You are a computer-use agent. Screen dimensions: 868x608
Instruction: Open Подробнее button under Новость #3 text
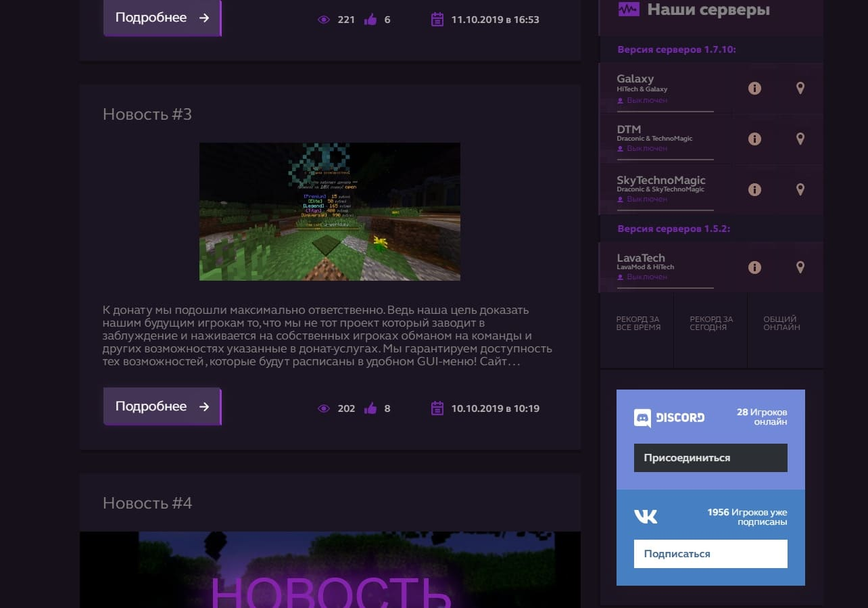click(162, 406)
